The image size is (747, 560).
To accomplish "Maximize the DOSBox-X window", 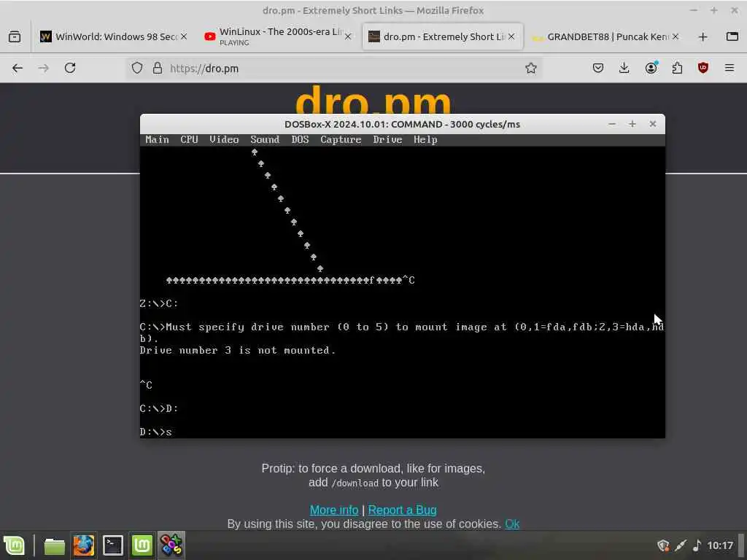I will (x=632, y=124).
